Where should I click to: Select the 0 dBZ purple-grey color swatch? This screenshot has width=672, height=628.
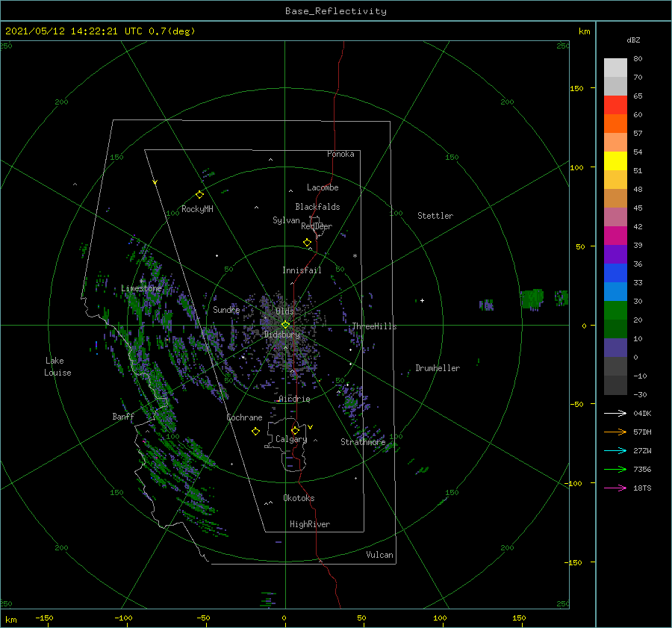[x=615, y=347]
